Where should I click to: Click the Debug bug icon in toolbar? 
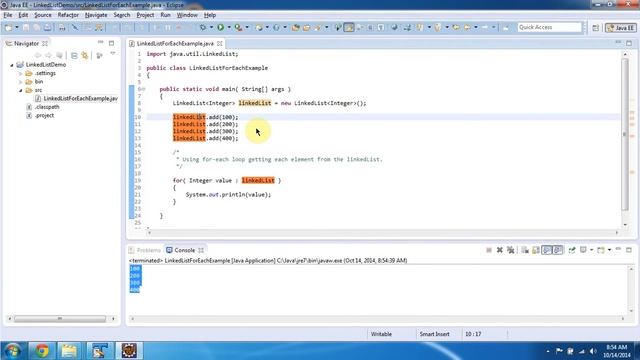click(203, 27)
